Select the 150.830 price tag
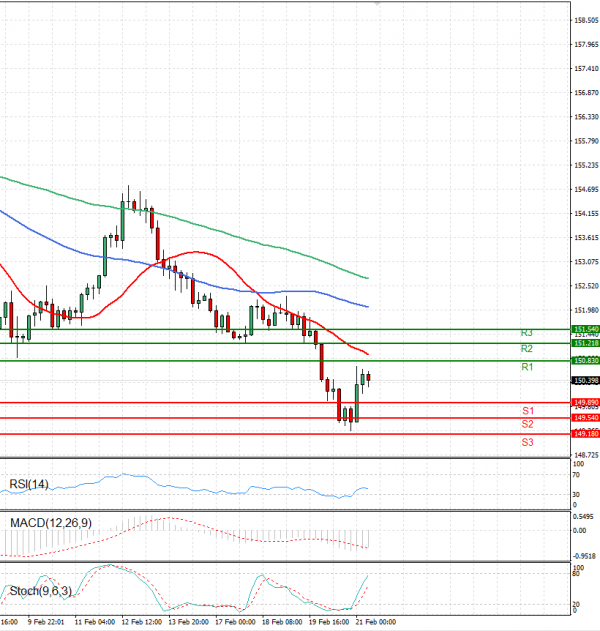600x631 pixels. [x=586, y=361]
